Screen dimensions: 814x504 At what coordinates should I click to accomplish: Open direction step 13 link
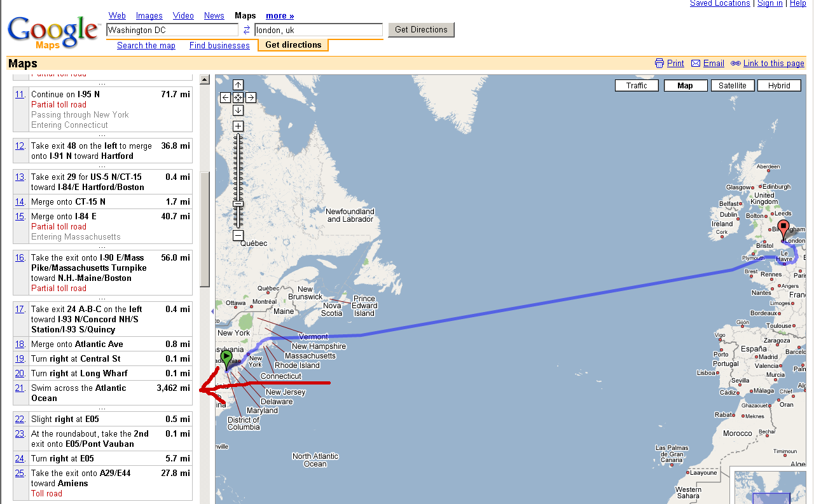coord(20,177)
